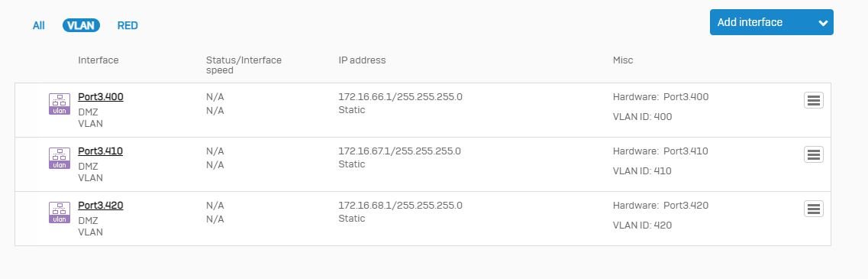Open hamburger menu for Port3.400 row
Screen dimensions: 868x279
click(x=813, y=100)
